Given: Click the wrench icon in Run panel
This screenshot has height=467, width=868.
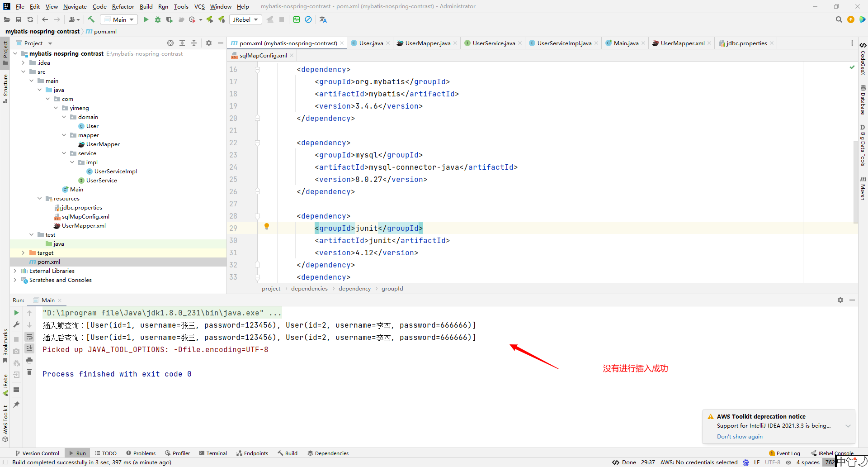Looking at the screenshot, I should pos(16,324).
